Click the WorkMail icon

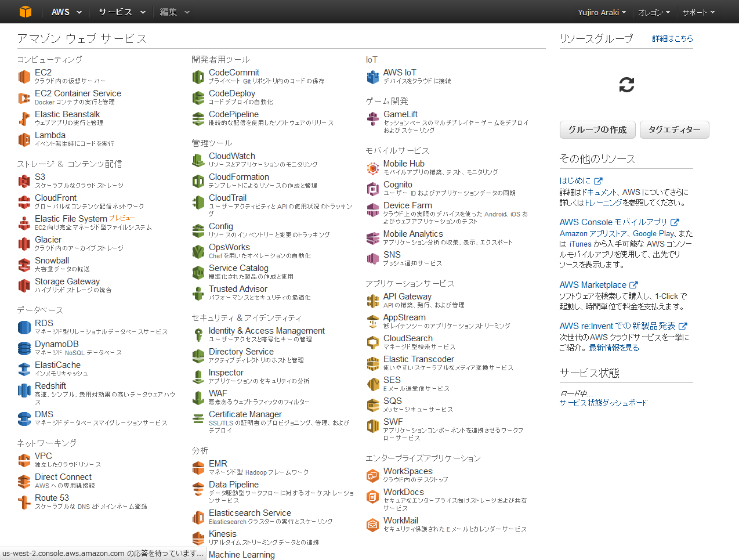(373, 525)
